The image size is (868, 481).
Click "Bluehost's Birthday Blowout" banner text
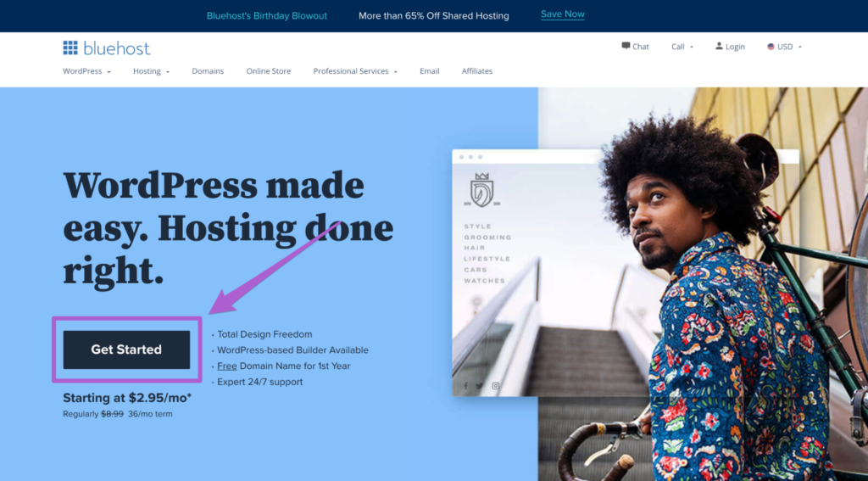(267, 16)
